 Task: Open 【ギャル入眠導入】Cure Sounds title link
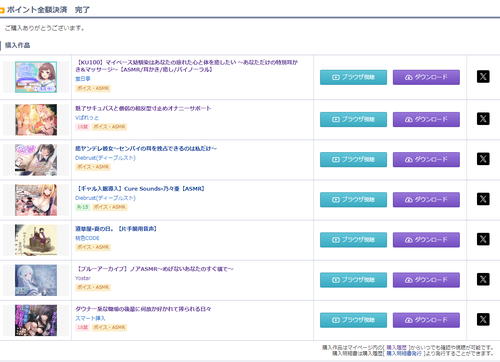coord(140,189)
